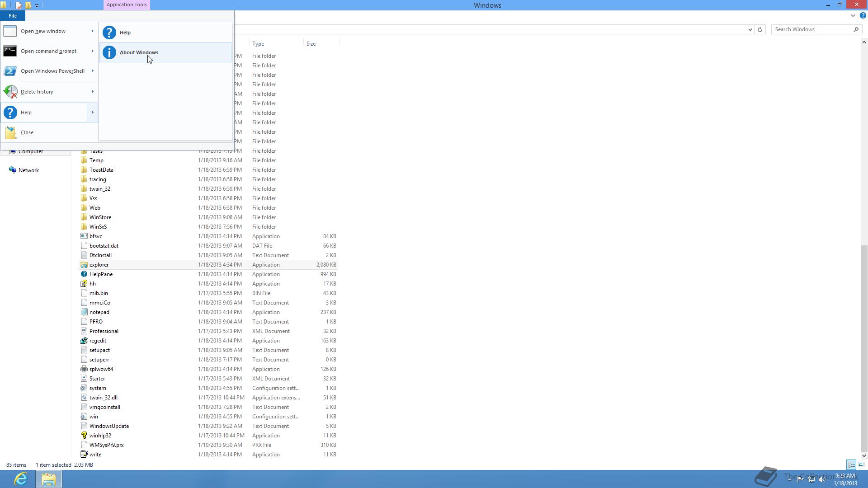Choose Close from the File menu
This screenshot has width=868, height=488.
point(49,132)
